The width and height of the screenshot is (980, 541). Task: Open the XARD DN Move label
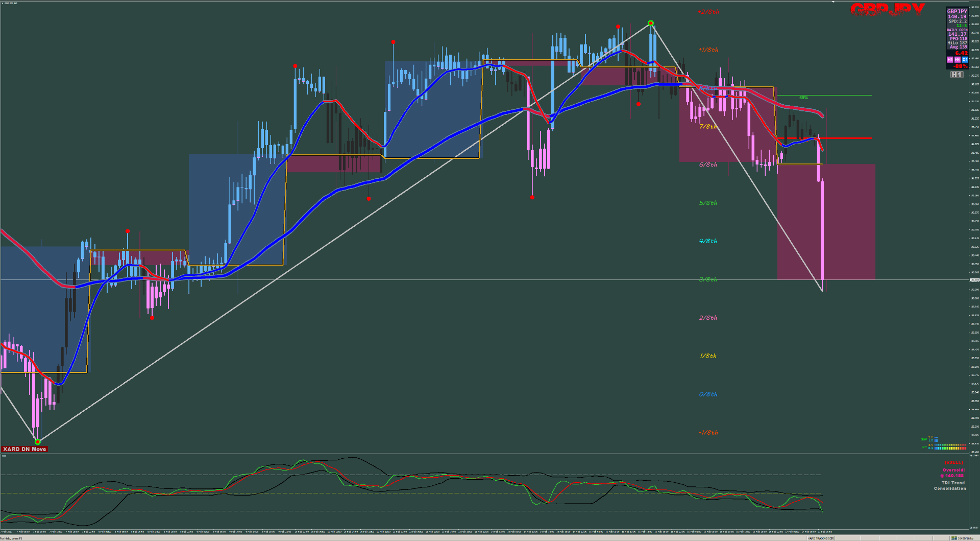pos(24,449)
